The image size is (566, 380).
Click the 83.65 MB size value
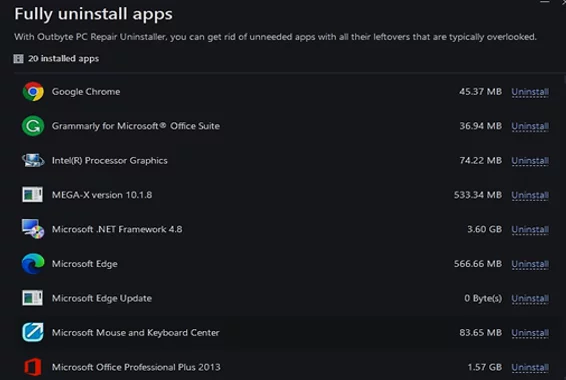480,332
